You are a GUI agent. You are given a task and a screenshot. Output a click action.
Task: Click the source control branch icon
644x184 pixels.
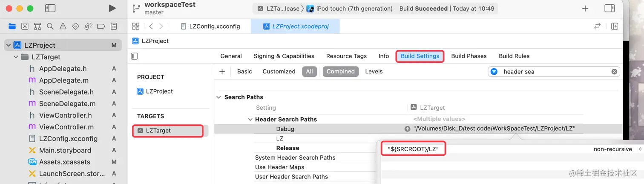(136, 8)
